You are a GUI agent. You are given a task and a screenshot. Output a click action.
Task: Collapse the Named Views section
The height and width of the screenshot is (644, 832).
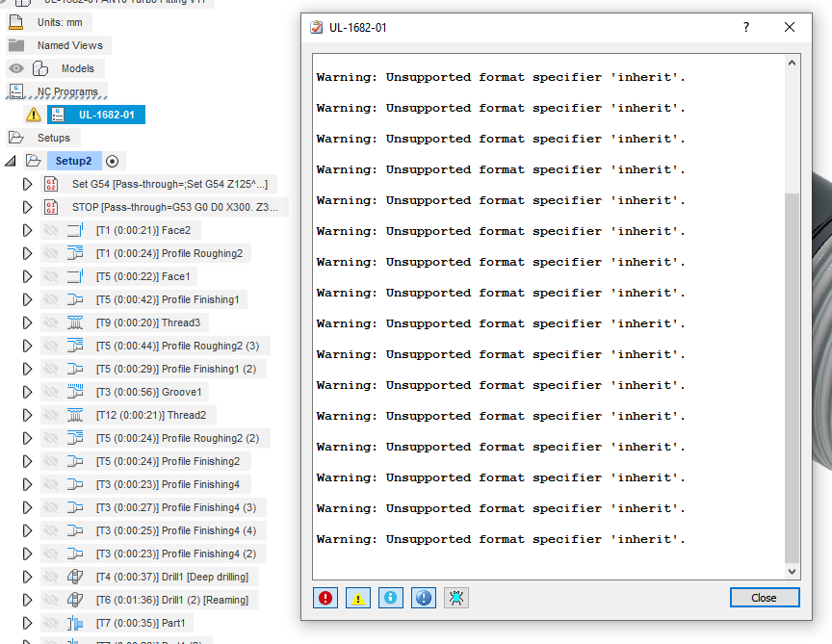coord(16,45)
